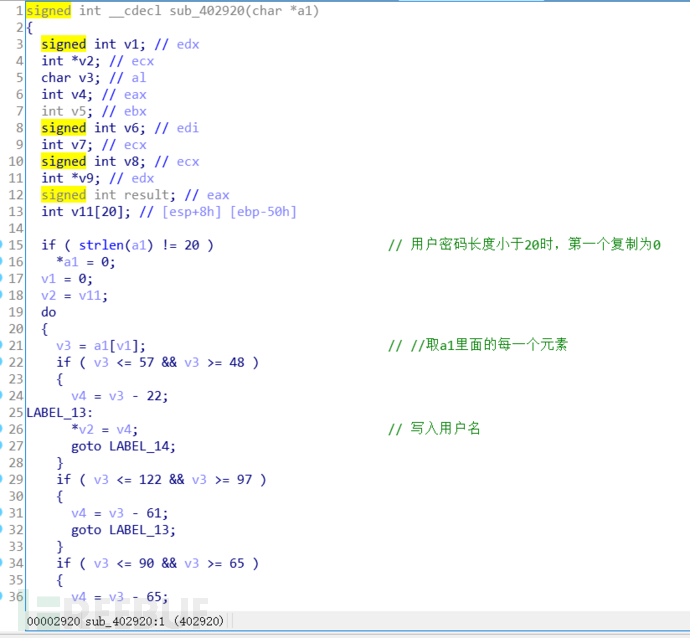This screenshot has width=690, height=638.
Task: Click the 'char *a1' parameter on line 1
Action: (282, 11)
